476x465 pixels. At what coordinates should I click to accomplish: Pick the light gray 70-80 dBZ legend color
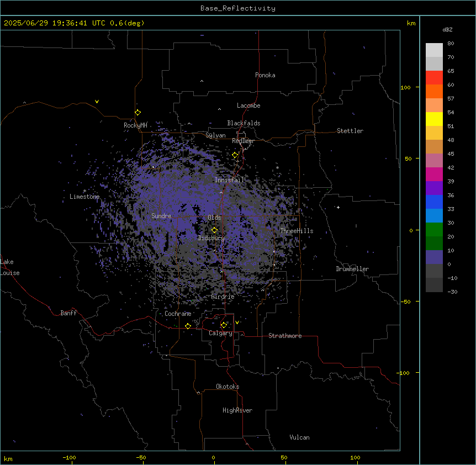click(434, 50)
